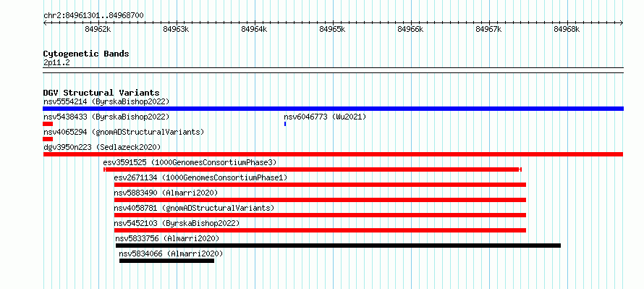Click the nsv5554214 (ByrskaBishop2022) label
Screen dimensions: 644x289
point(106,101)
